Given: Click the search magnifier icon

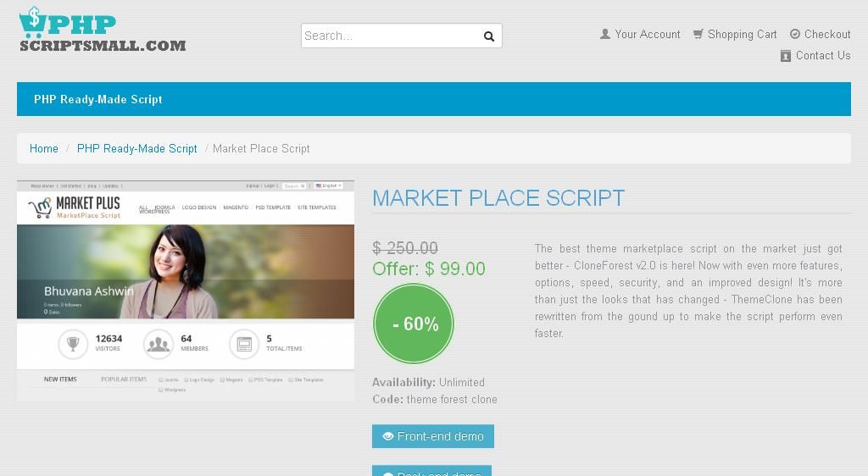Looking at the screenshot, I should tap(489, 36).
